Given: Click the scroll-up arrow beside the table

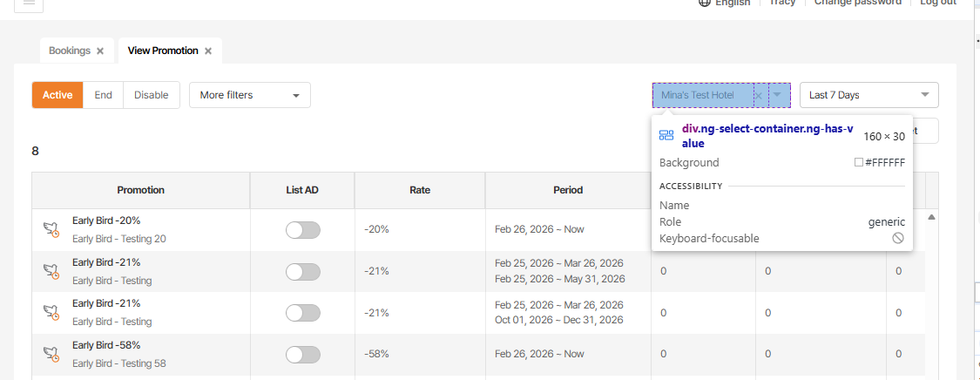Looking at the screenshot, I should [931, 217].
